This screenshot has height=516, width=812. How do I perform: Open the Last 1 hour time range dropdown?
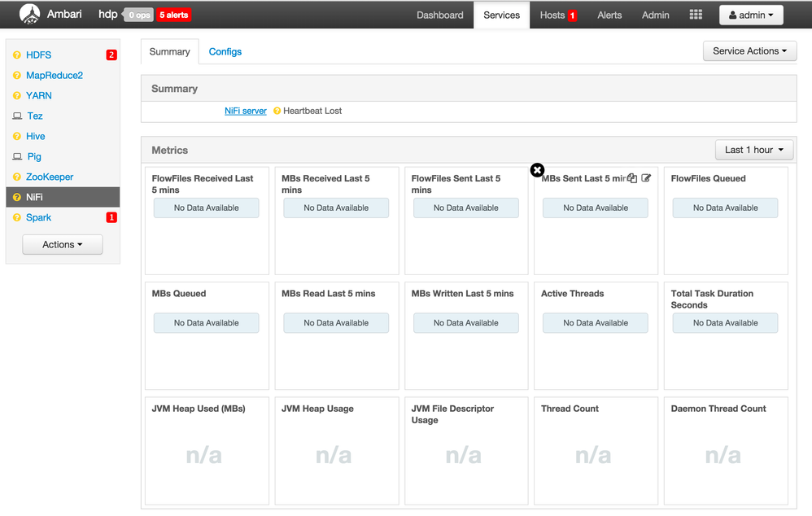click(x=754, y=150)
